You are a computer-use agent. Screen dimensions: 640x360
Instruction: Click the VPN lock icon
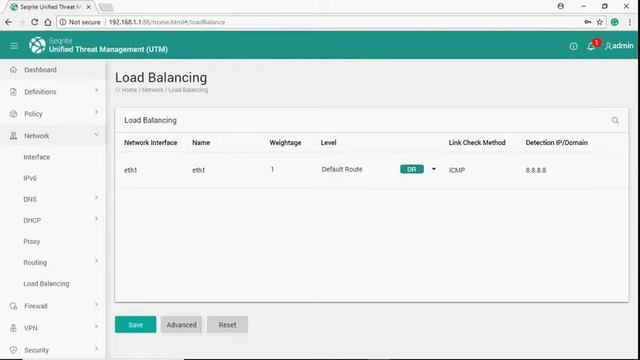(13, 328)
